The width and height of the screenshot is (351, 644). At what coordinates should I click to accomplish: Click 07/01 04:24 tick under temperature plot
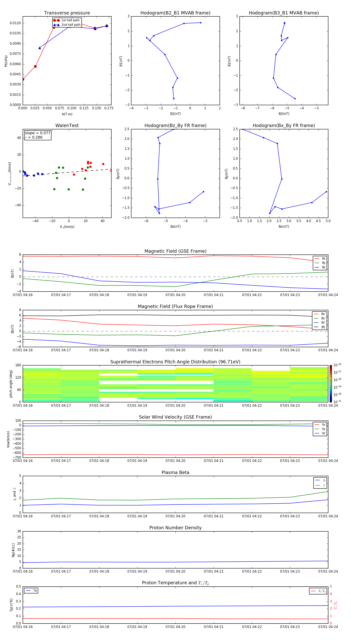click(x=328, y=627)
